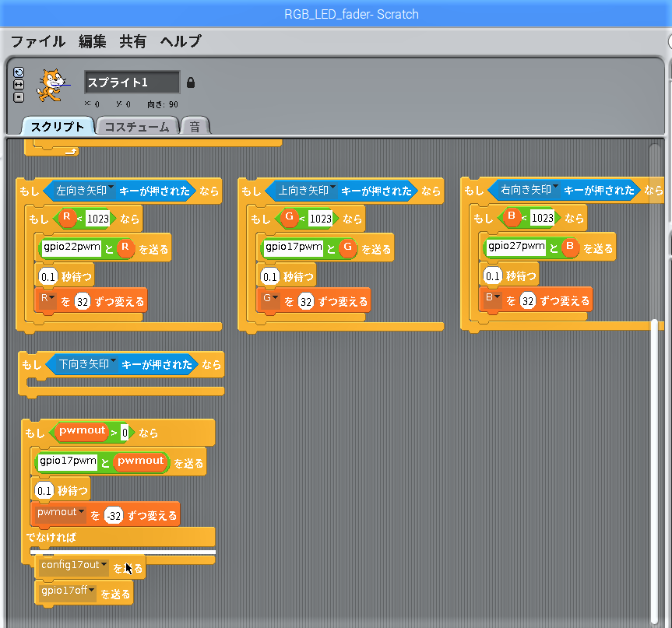This screenshot has height=628, width=672.
Task: Open the 上向き矢印 key dropdown
Action: coord(307,190)
